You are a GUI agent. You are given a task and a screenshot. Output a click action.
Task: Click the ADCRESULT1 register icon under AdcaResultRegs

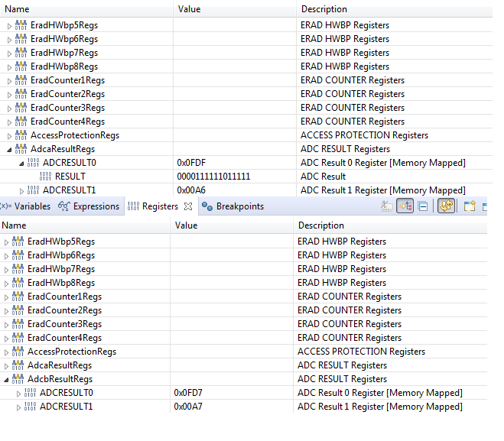click(33, 190)
